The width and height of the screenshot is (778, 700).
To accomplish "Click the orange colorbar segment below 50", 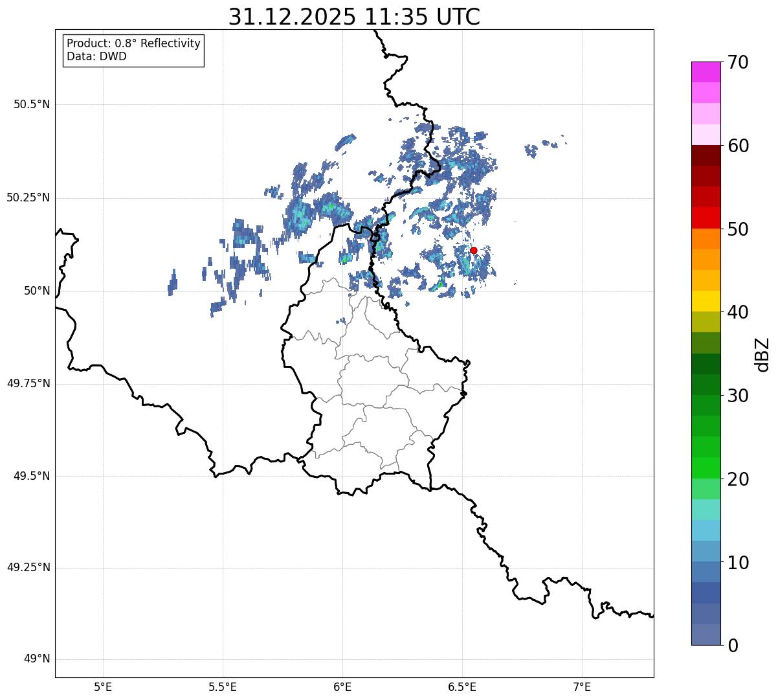I will pos(706,239).
